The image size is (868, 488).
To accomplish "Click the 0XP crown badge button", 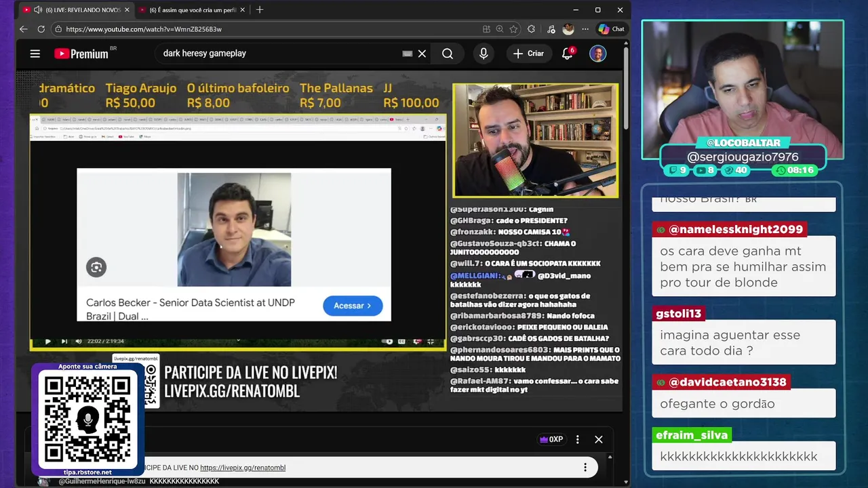I will (551, 439).
